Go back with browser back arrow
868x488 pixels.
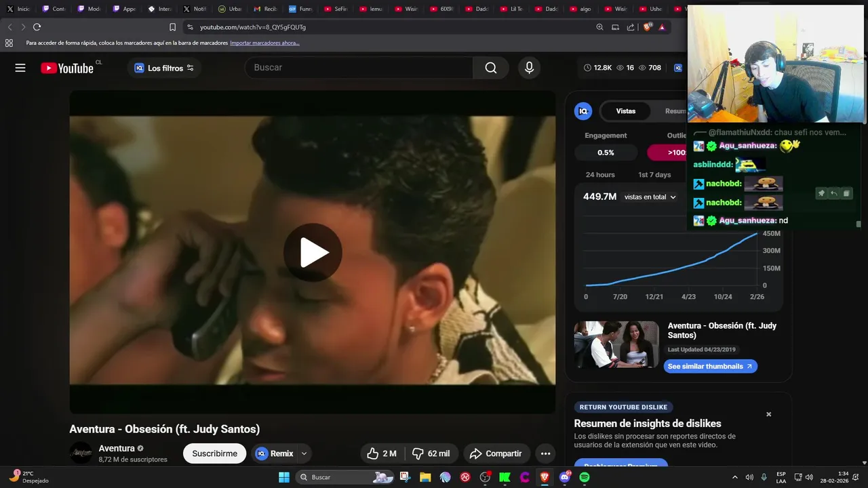click(9, 27)
